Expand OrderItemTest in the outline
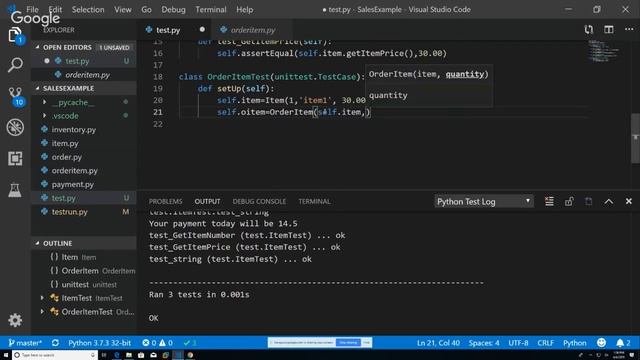 coord(42,312)
